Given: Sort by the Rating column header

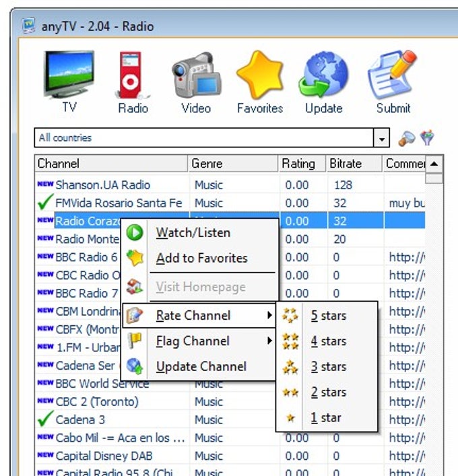Looking at the screenshot, I should click(x=302, y=164).
